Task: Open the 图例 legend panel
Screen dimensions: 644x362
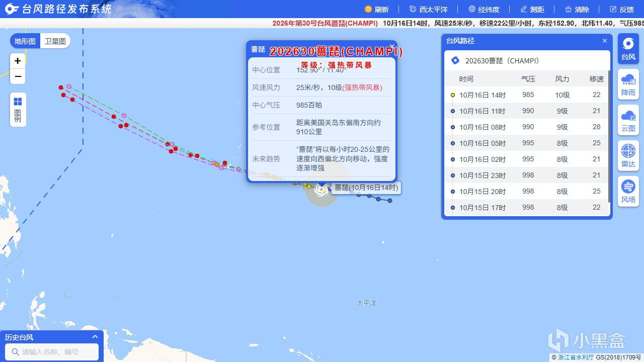Action: (x=18, y=110)
